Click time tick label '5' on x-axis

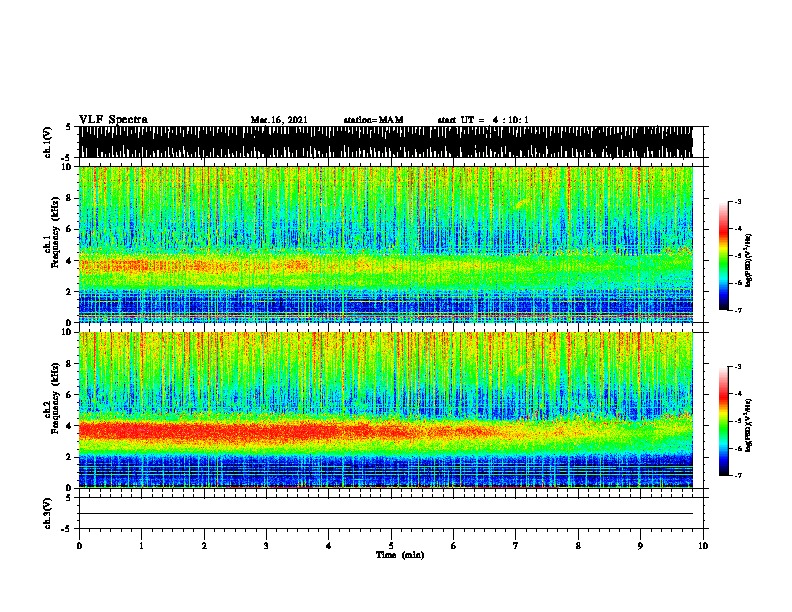tap(391, 545)
